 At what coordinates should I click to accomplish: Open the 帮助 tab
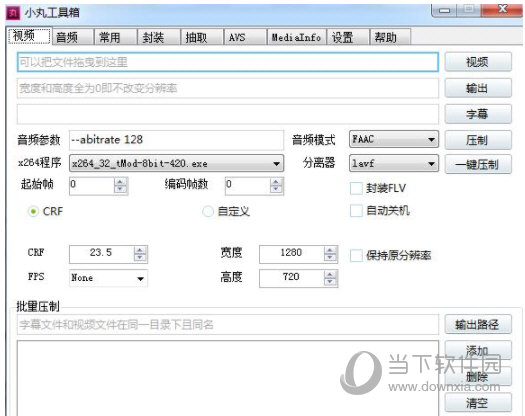(x=390, y=37)
